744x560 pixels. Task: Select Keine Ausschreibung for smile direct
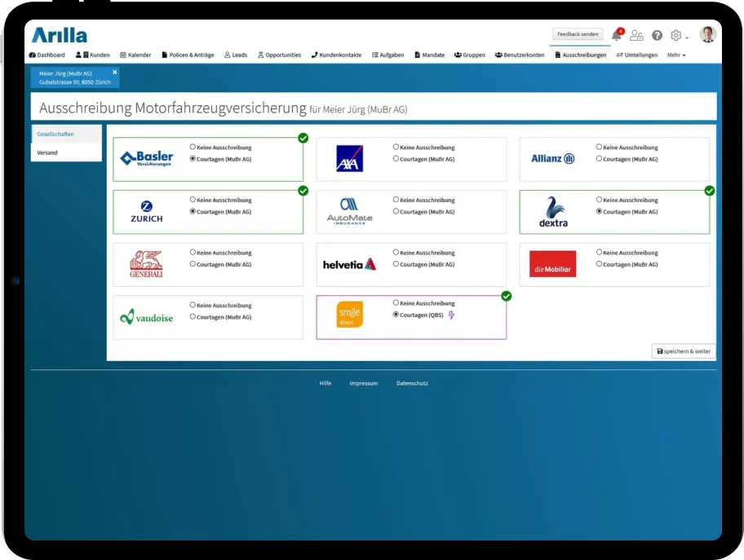(396, 302)
